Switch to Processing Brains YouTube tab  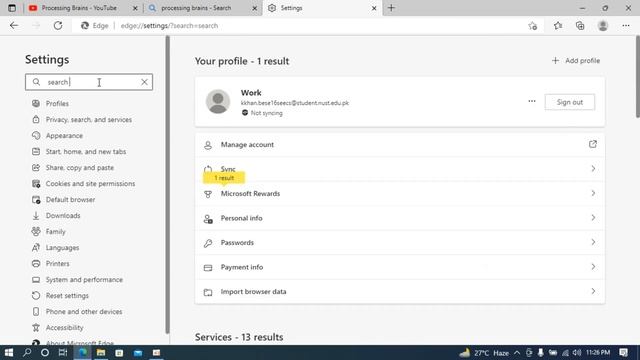pos(78,8)
